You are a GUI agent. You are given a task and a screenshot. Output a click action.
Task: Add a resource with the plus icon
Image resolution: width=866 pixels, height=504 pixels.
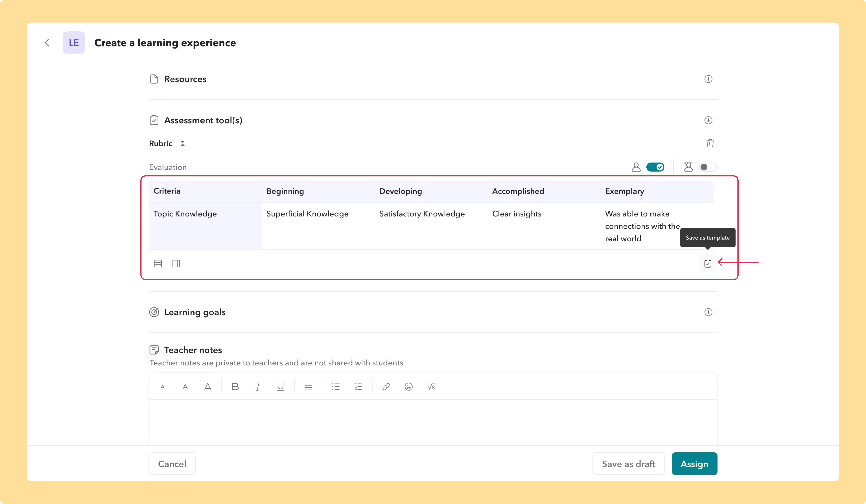[x=708, y=79]
